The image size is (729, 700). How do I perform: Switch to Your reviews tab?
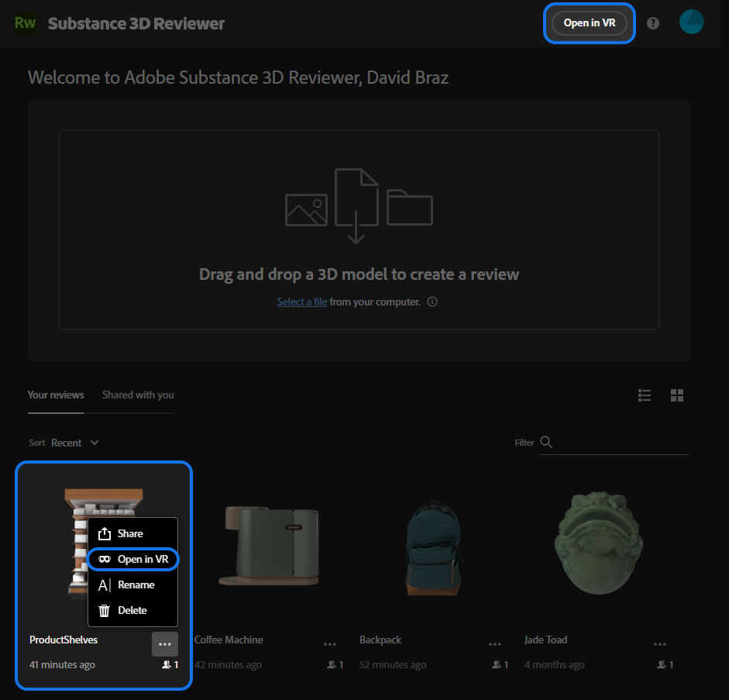[56, 395]
